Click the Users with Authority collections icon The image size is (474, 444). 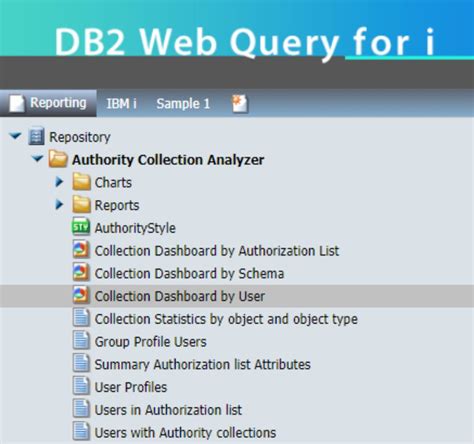click(81, 432)
